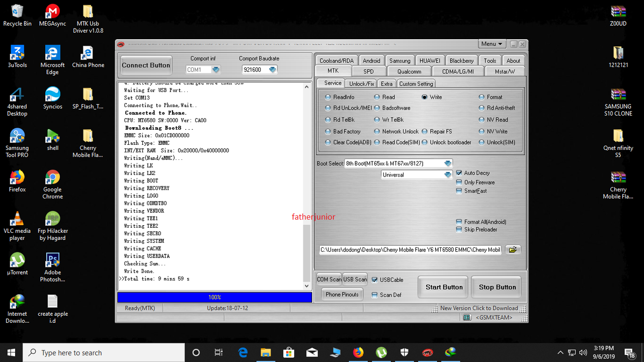Open Firefox desktop shortcut

point(17,181)
